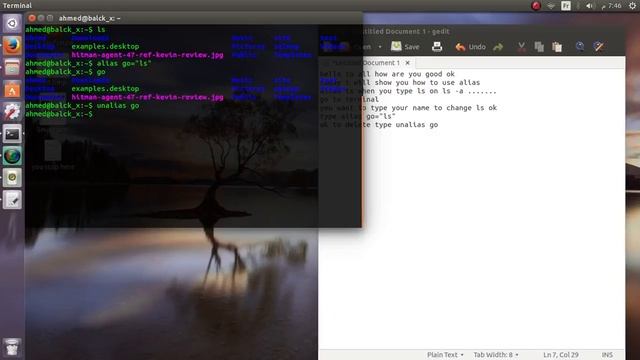Click second hitman-agent-47 jpg entry in terminal
Screen dimensions: 640x360
tap(147, 97)
